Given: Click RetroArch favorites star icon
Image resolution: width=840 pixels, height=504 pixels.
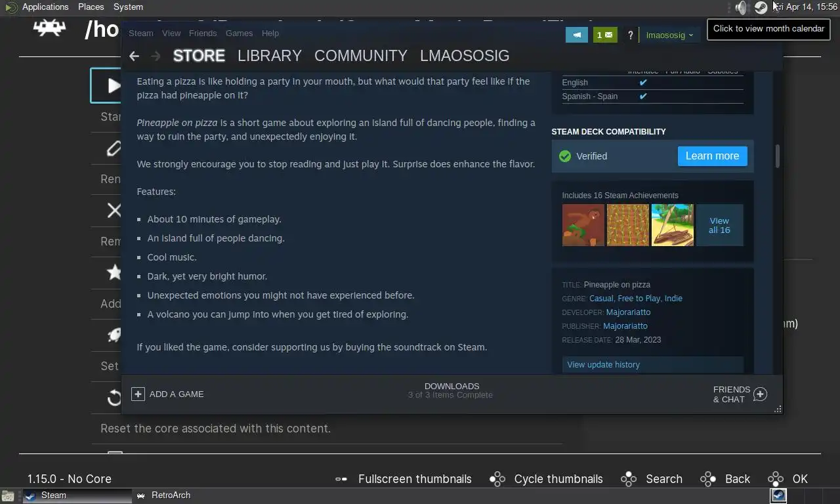Looking at the screenshot, I should pos(114,272).
